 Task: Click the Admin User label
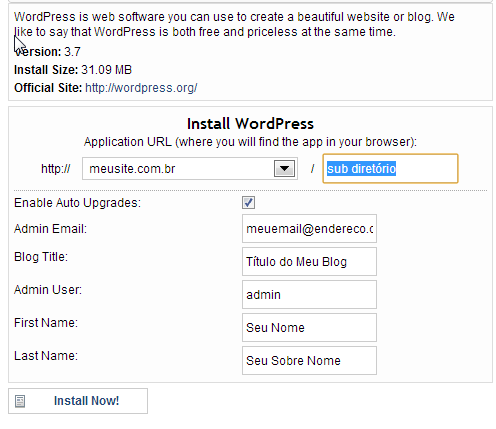tap(48, 290)
